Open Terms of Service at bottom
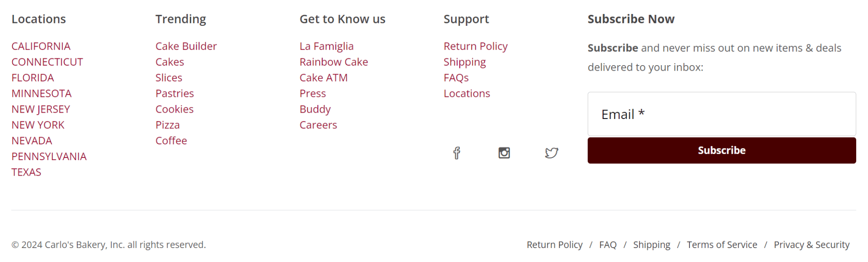The height and width of the screenshot is (262, 868). (722, 244)
